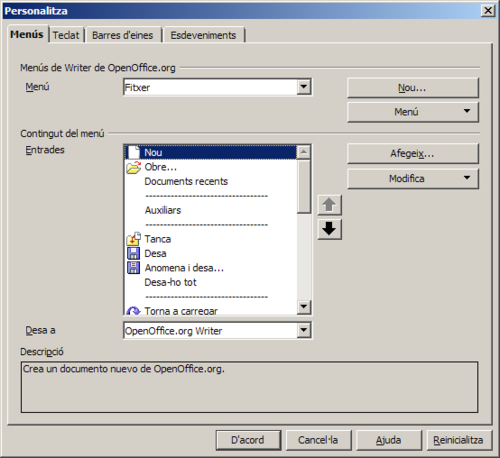Click the Afegeix... button

[x=413, y=154]
